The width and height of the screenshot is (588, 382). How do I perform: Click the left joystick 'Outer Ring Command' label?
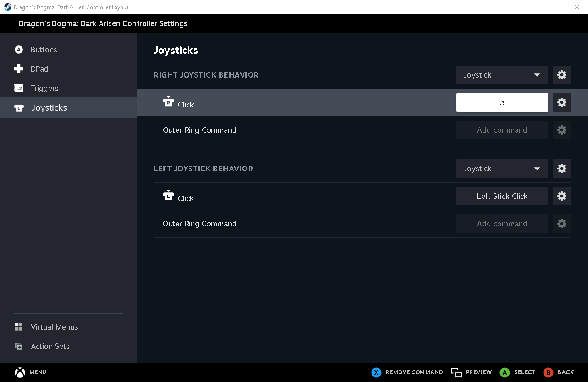(200, 224)
